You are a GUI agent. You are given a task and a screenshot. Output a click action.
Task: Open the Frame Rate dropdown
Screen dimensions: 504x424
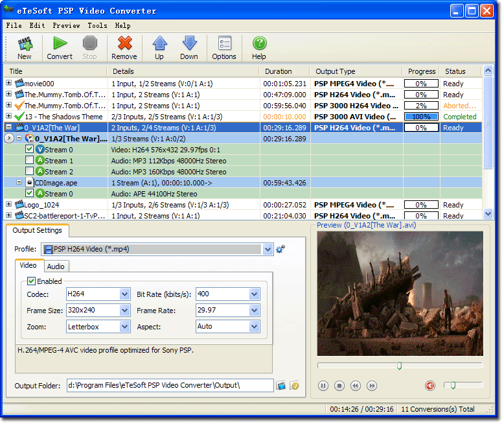click(254, 311)
